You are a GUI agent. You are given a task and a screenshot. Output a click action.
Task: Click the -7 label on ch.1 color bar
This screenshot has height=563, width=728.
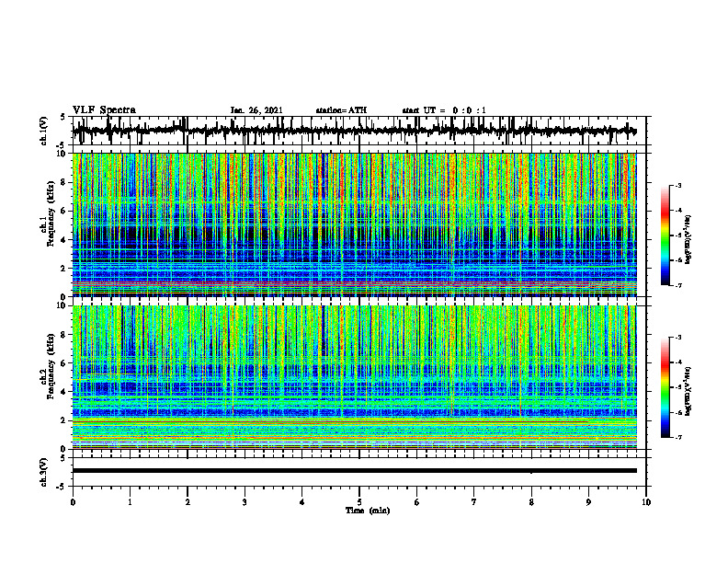pyautogui.click(x=678, y=285)
